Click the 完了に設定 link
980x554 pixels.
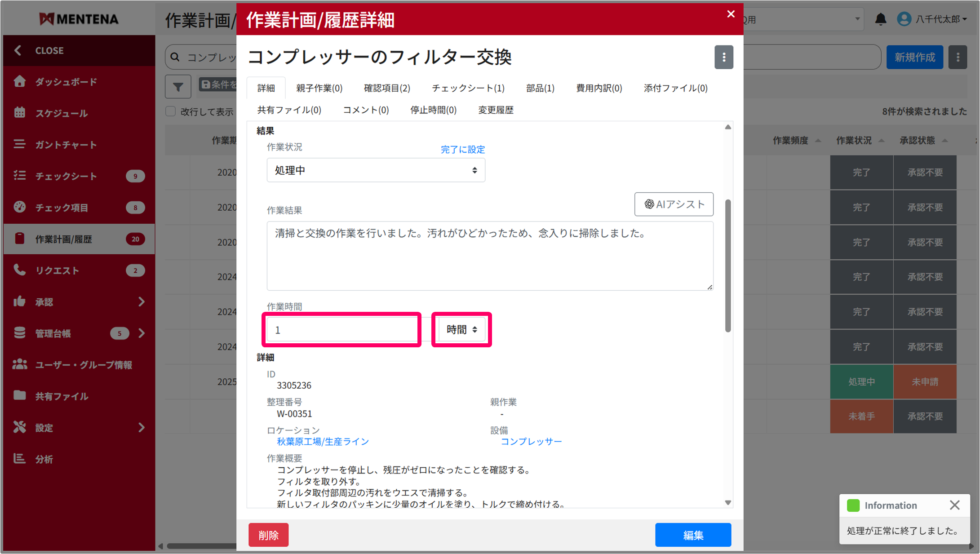[x=462, y=150]
